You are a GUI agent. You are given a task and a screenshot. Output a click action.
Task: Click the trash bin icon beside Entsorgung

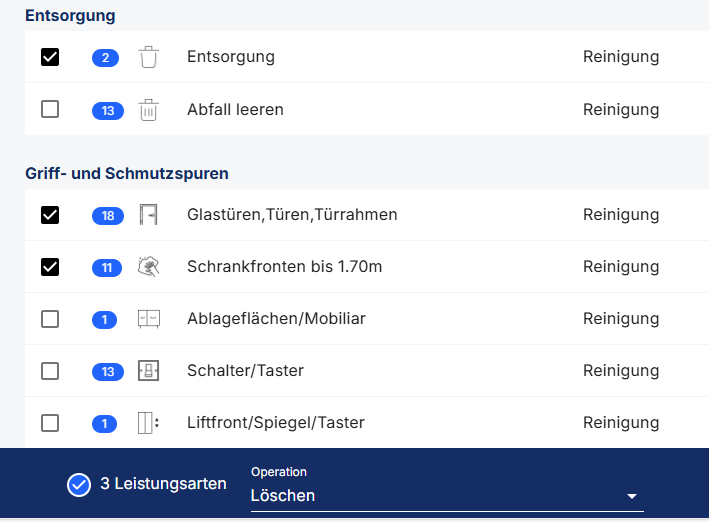[x=148, y=57]
